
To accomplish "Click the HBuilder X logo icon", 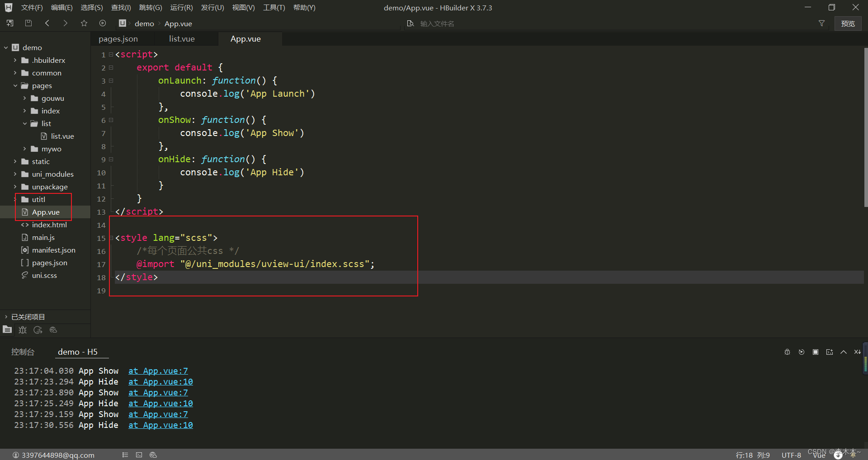I will [x=9, y=8].
